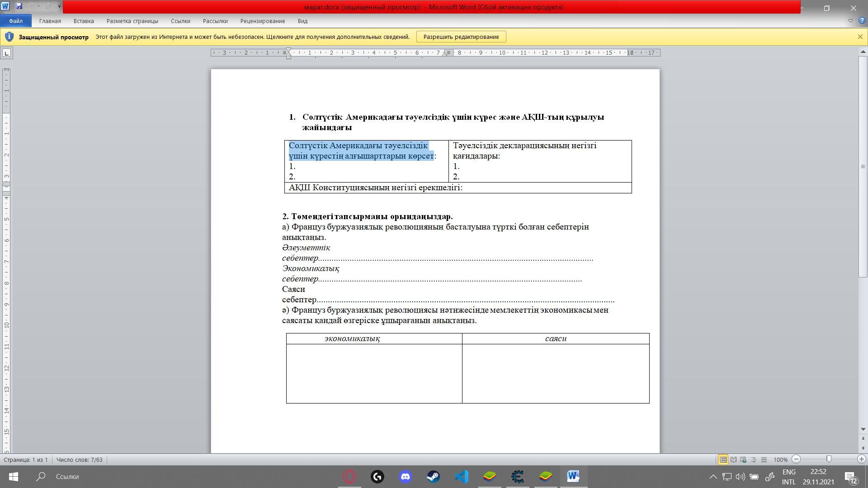Open Discord from the taskbar
The width and height of the screenshot is (868, 488).
click(x=405, y=476)
